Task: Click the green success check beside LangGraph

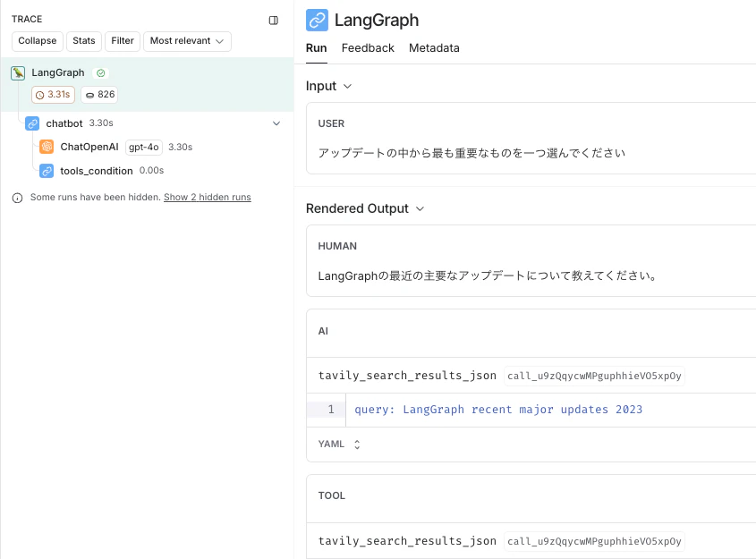Action: point(101,73)
